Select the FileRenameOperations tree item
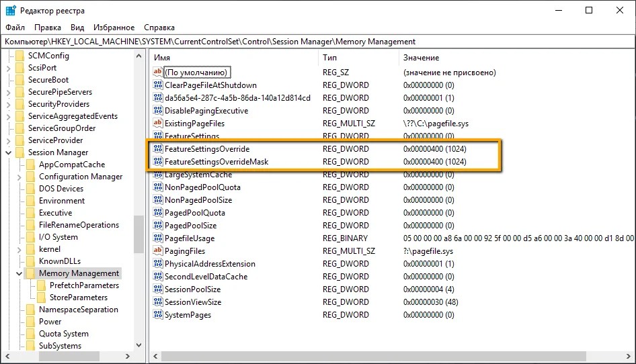Image resolution: width=636 pixels, height=364 pixels. 79,225
